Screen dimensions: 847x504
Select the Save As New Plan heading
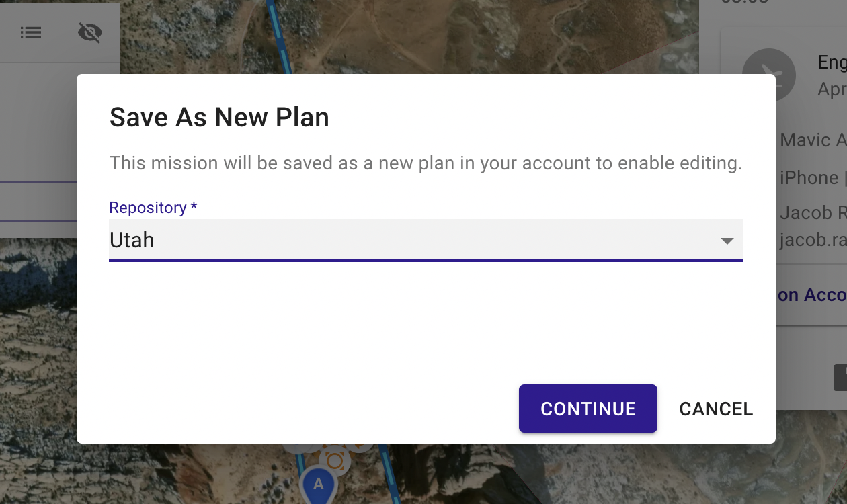[219, 118]
